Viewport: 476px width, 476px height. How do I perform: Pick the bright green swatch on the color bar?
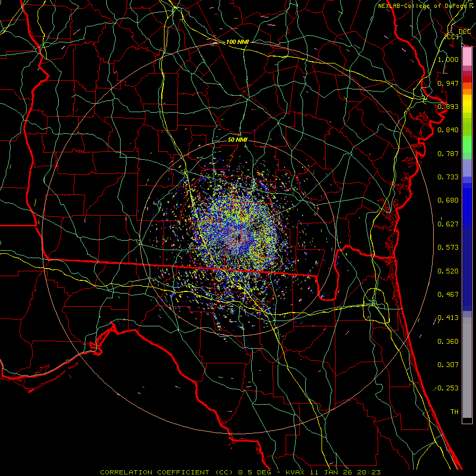[467, 144]
